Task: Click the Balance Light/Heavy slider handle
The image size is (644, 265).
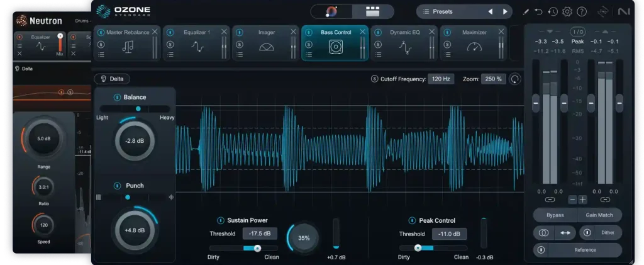Action: (x=138, y=109)
